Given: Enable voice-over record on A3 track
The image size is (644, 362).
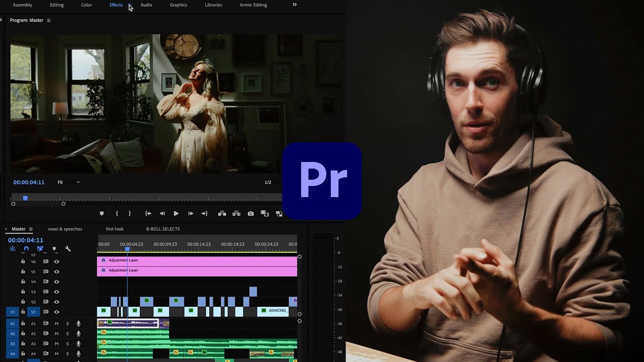Looking at the screenshot, I should coord(78,343).
